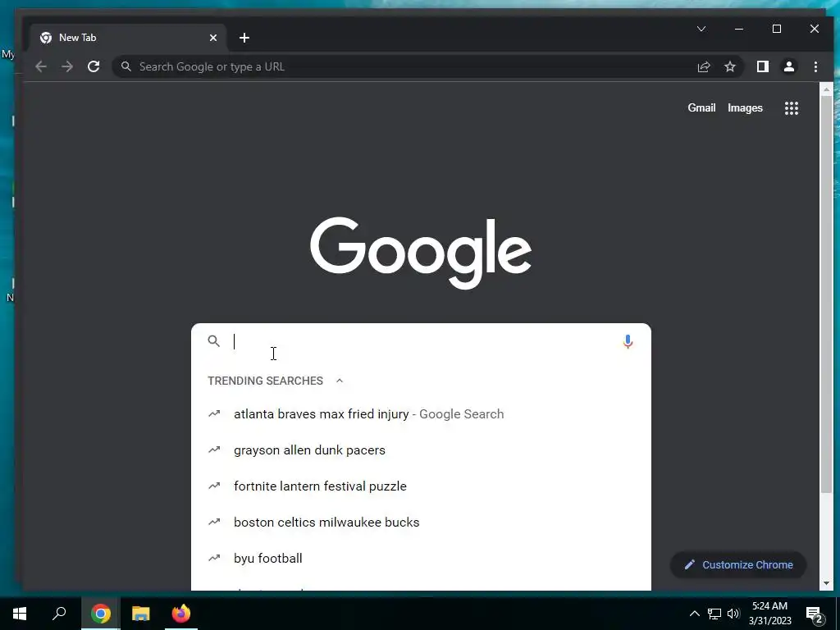
Task: Click scrollbar down arrow
Action: point(826,583)
